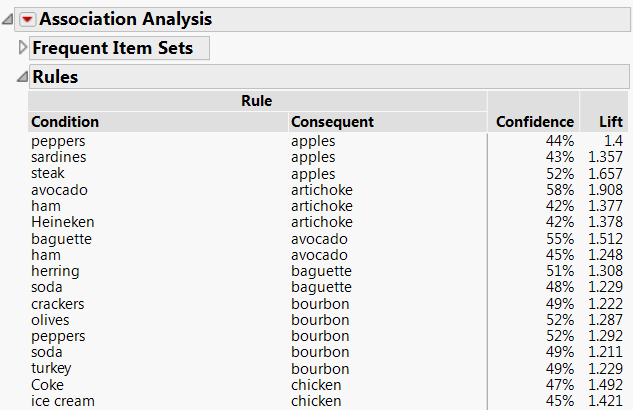Collapse the Rules section

[22, 77]
